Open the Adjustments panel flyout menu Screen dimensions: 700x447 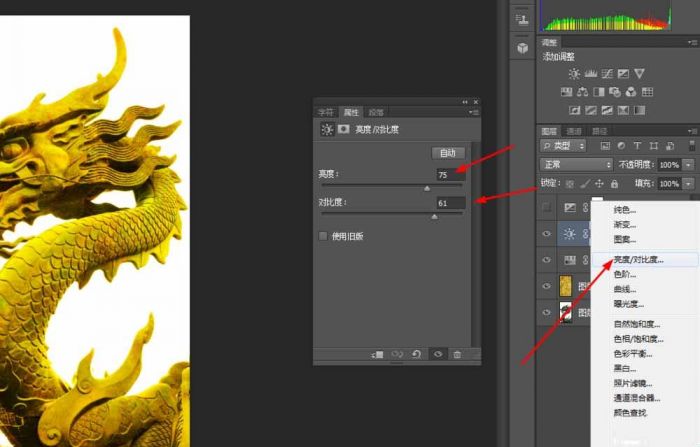(x=692, y=42)
